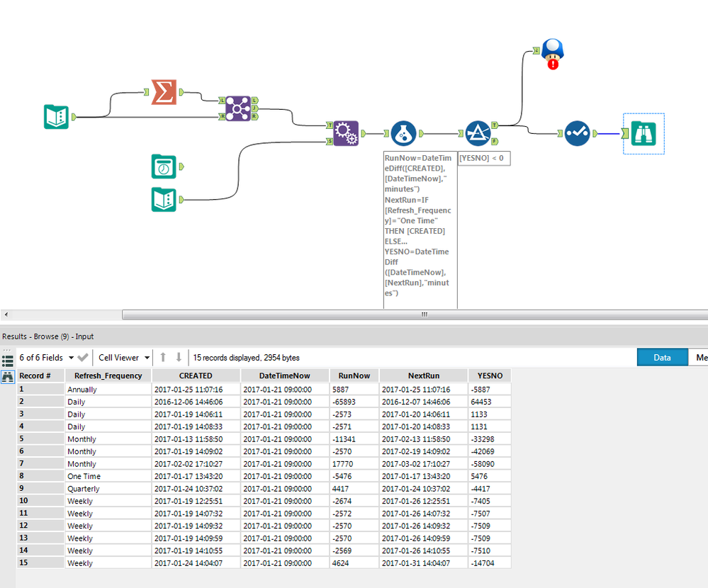This screenshot has height=588, width=708.
Task: Click the Filter tool False output anchor
Action: pos(495,141)
